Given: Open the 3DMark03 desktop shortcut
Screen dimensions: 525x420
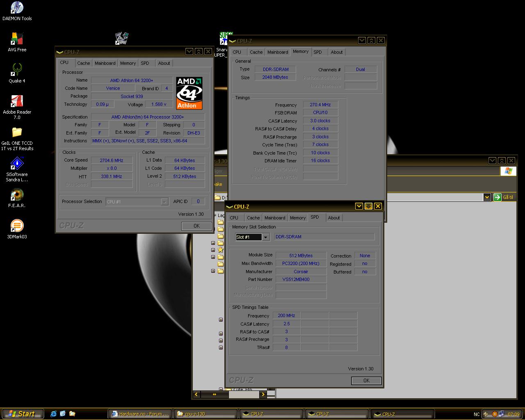Looking at the screenshot, I should [17, 229].
